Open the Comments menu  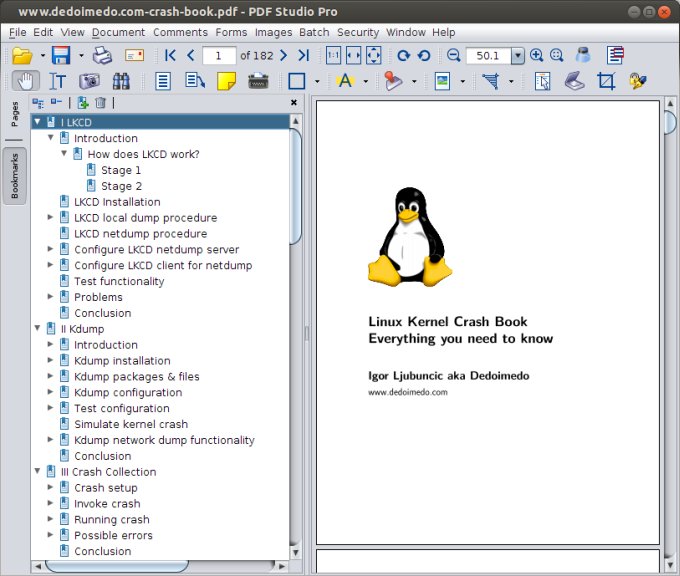[x=180, y=33]
